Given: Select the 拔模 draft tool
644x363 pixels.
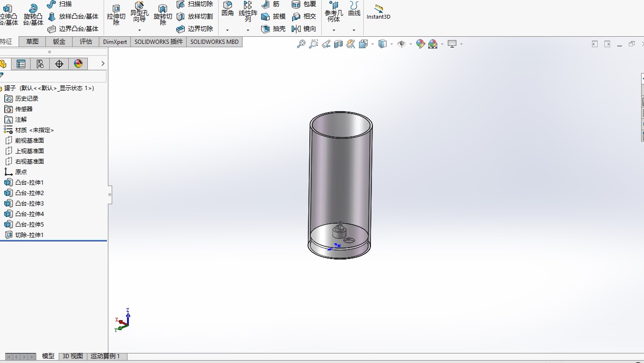Looking at the screenshot, I should pos(274,16).
